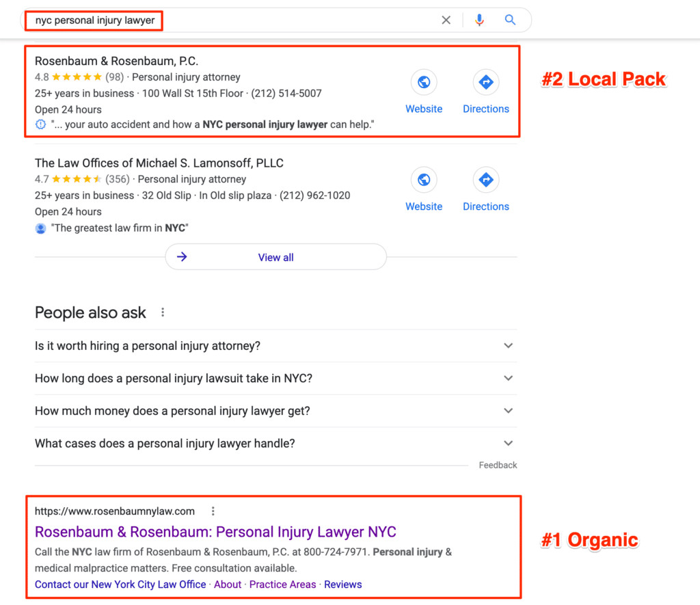Open 'Rosenbaum & Rosenbaum: Personal Injury Lawyer NYC' result

point(215,533)
